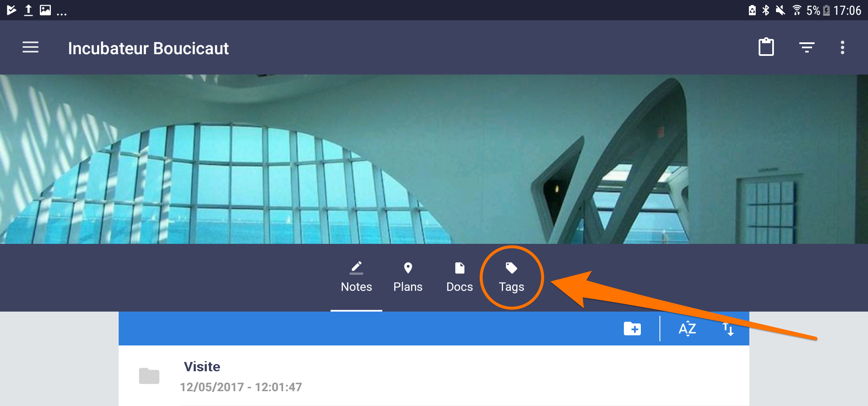
Task: Select date 12/05/2017 - 12:01:47 text
Action: (x=241, y=387)
